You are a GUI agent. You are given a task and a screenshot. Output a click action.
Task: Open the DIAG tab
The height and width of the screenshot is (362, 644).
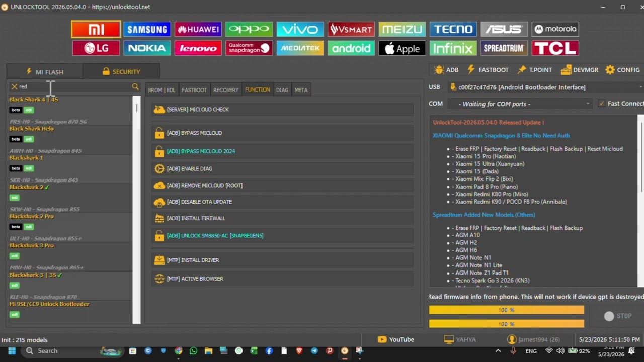[x=282, y=90]
